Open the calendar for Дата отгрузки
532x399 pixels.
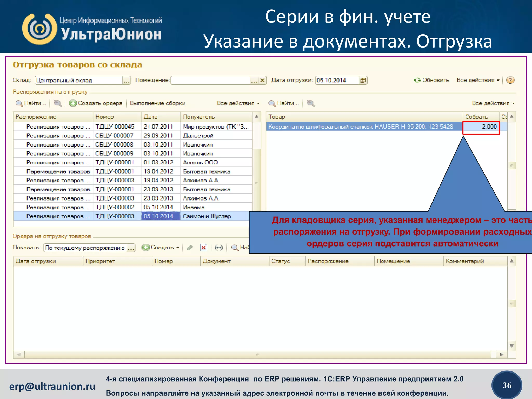click(363, 81)
